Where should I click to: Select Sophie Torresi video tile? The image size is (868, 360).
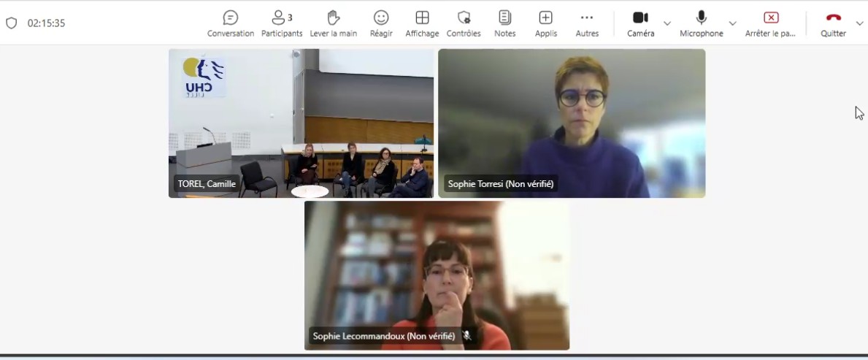tap(572, 123)
